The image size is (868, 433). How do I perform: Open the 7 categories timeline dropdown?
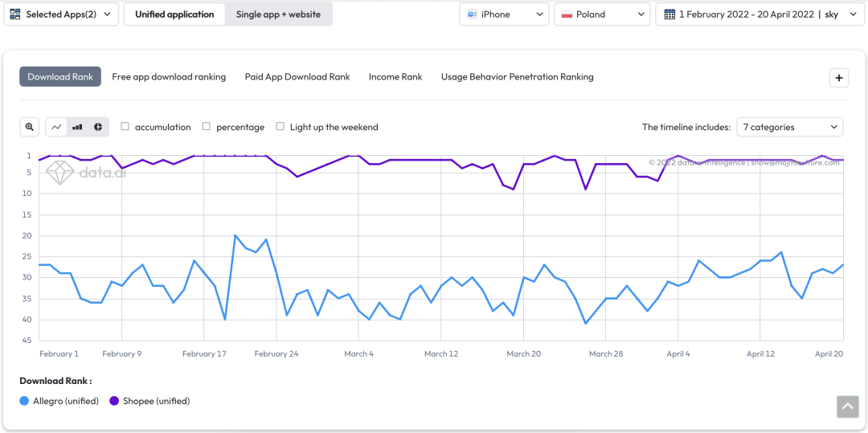point(789,127)
